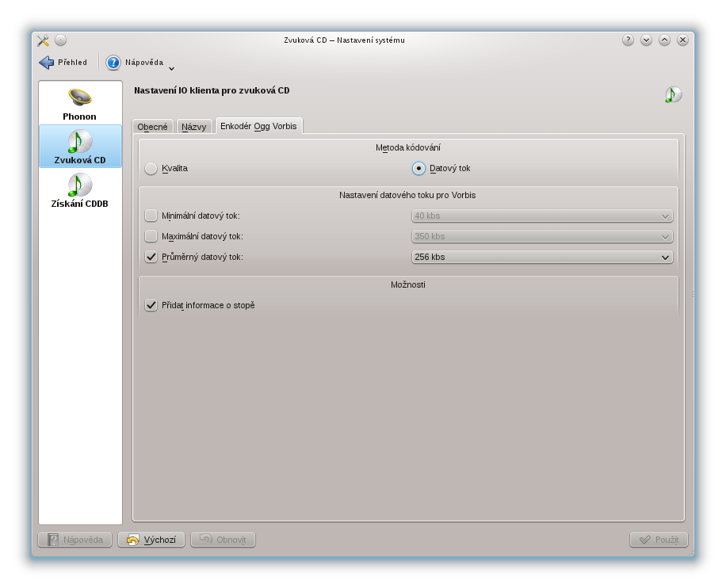Viewport: 726px width, 588px height.
Task: Go back with the Přehled arrow
Action: pos(63,63)
